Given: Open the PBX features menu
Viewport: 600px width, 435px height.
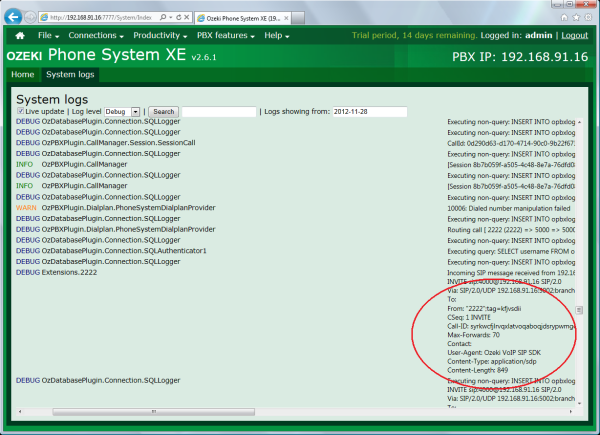Looking at the screenshot, I should point(225,36).
